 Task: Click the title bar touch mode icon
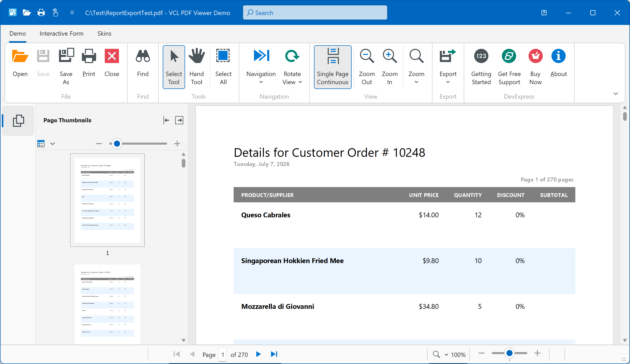click(55, 12)
